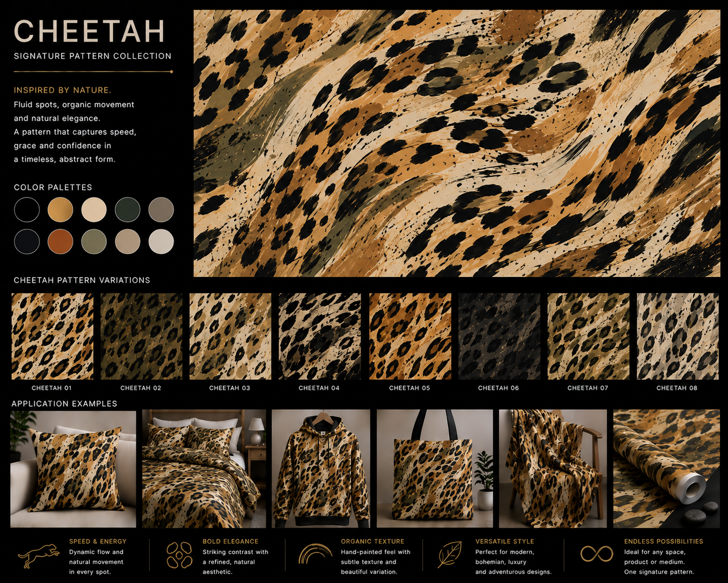View the blanket on chair example
Viewport: 728px width, 583px height.
point(552,469)
